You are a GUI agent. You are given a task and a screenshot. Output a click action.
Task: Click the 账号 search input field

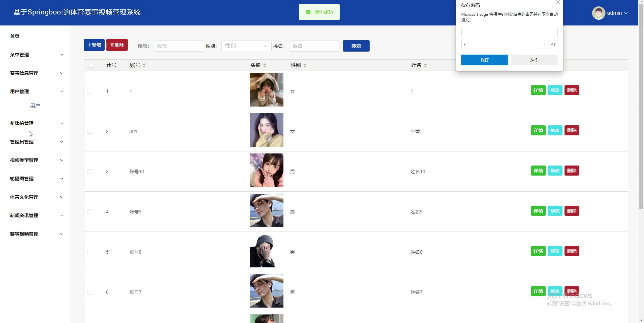click(178, 46)
